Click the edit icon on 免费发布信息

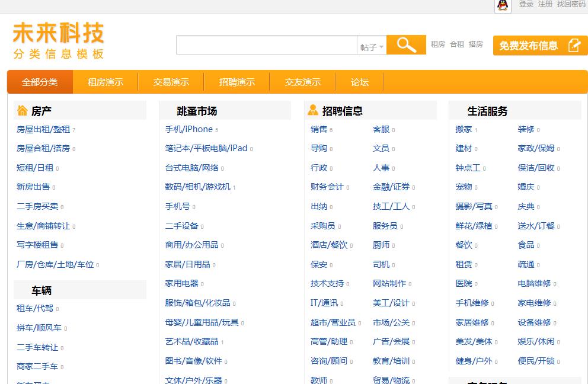573,45
